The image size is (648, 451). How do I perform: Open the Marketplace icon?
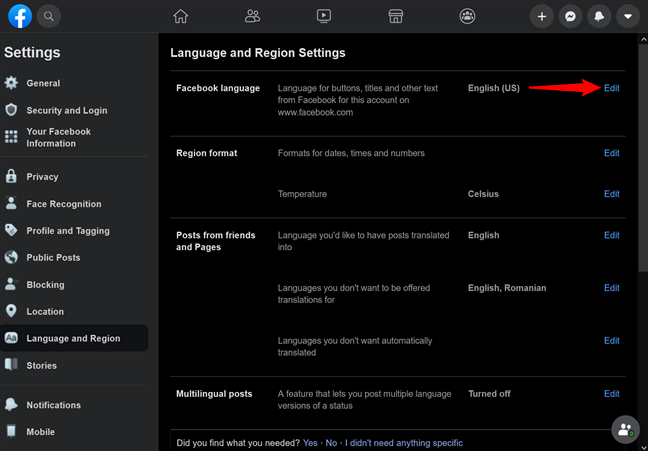(x=395, y=16)
